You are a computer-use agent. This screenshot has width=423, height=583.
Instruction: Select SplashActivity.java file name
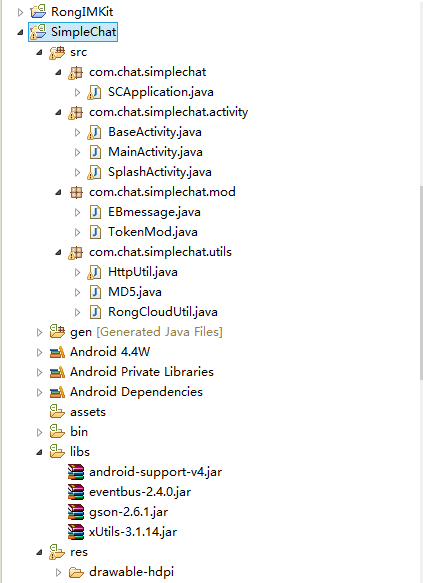click(160, 172)
